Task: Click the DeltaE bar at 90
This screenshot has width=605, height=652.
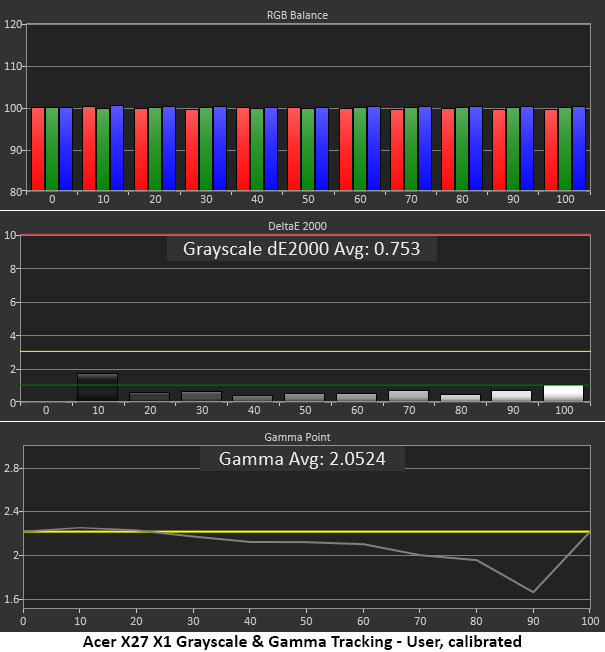Action: tap(511, 396)
